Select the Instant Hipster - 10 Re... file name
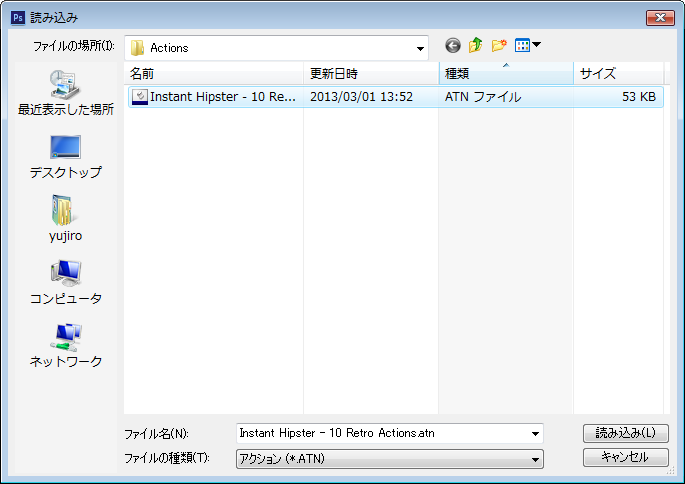The height and width of the screenshot is (484, 685). coord(223,97)
